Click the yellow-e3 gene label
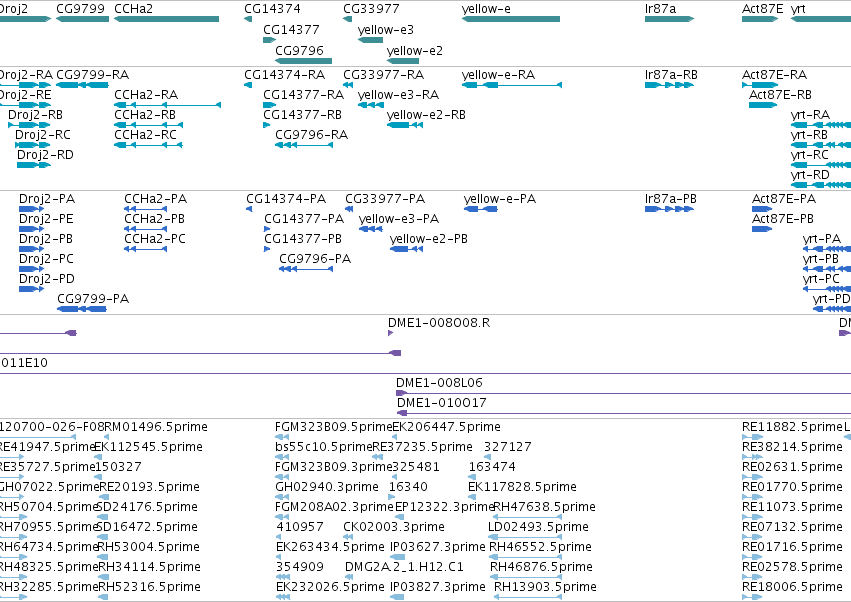 (386, 30)
